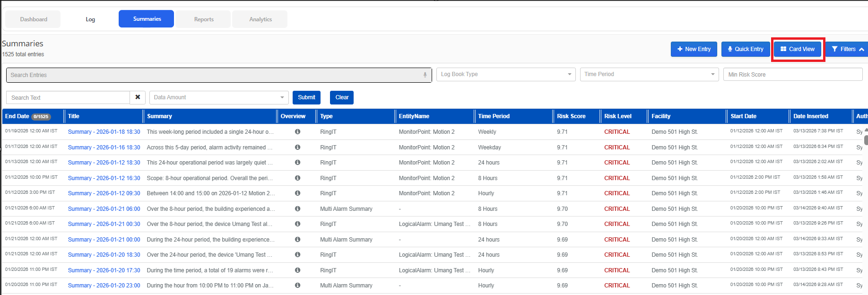Viewport: 868px width, 295px height.
Task: Click the Clear button
Action: (x=342, y=97)
